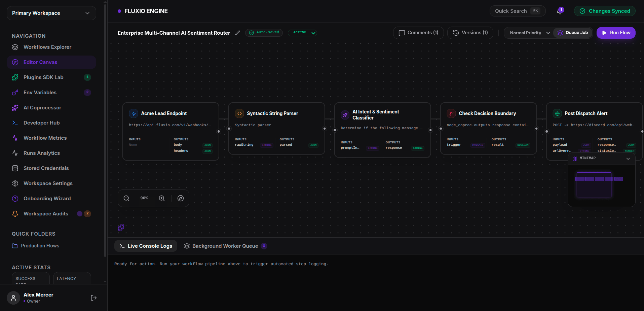The height and width of the screenshot is (311, 644).
Task: Zoom in the canvas
Action: coord(162,198)
